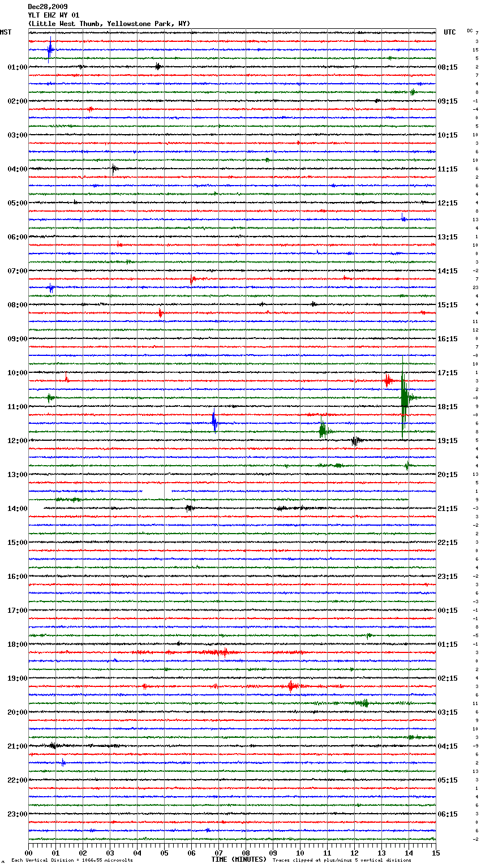Click the UTC timezone header
The height and width of the screenshot is (868, 481).
coord(449,32)
